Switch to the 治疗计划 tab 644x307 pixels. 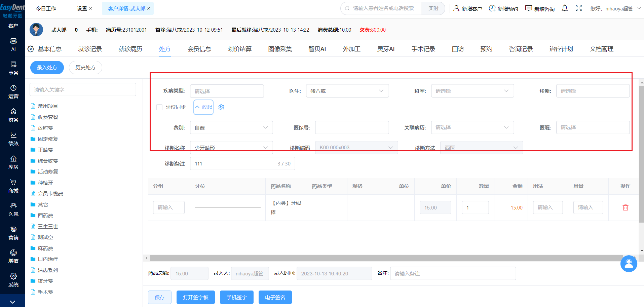coord(561,49)
